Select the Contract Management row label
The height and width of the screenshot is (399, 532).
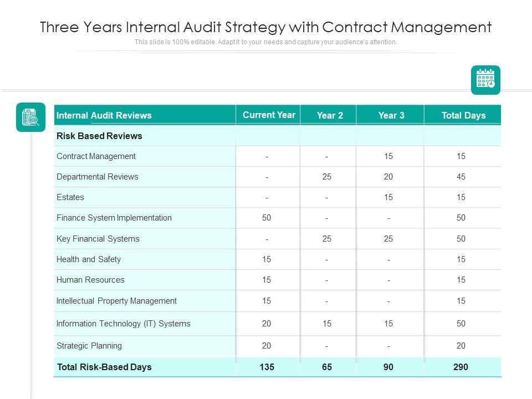[x=96, y=156]
